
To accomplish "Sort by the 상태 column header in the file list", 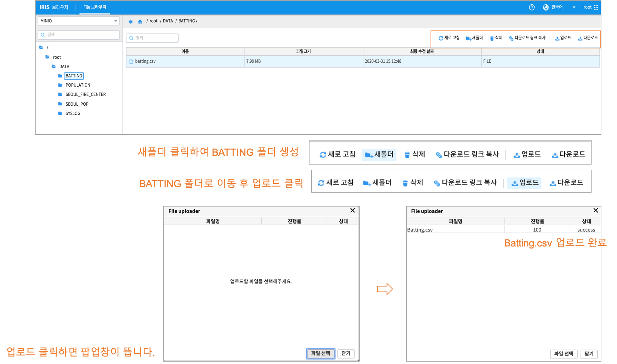I will pyautogui.click(x=540, y=51).
